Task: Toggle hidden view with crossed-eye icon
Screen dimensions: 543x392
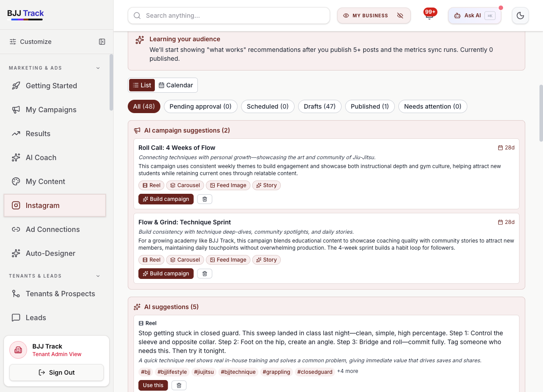Action: (400, 16)
